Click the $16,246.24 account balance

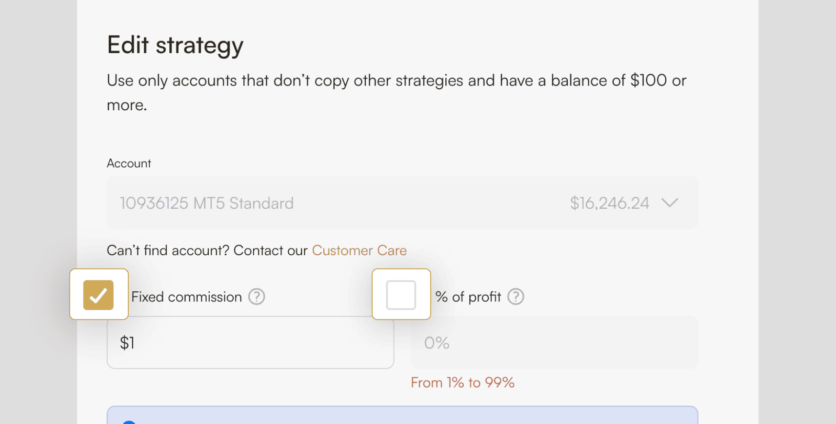click(609, 203)
